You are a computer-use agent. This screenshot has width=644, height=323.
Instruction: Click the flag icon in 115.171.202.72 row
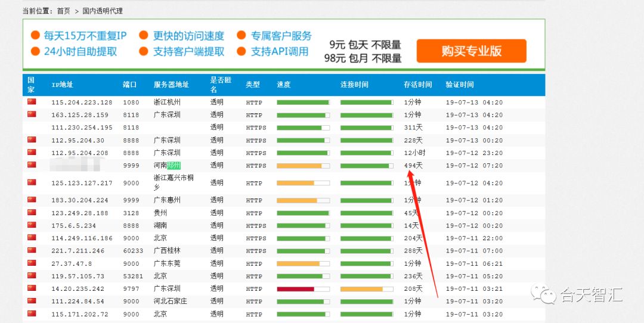[32, 313]
